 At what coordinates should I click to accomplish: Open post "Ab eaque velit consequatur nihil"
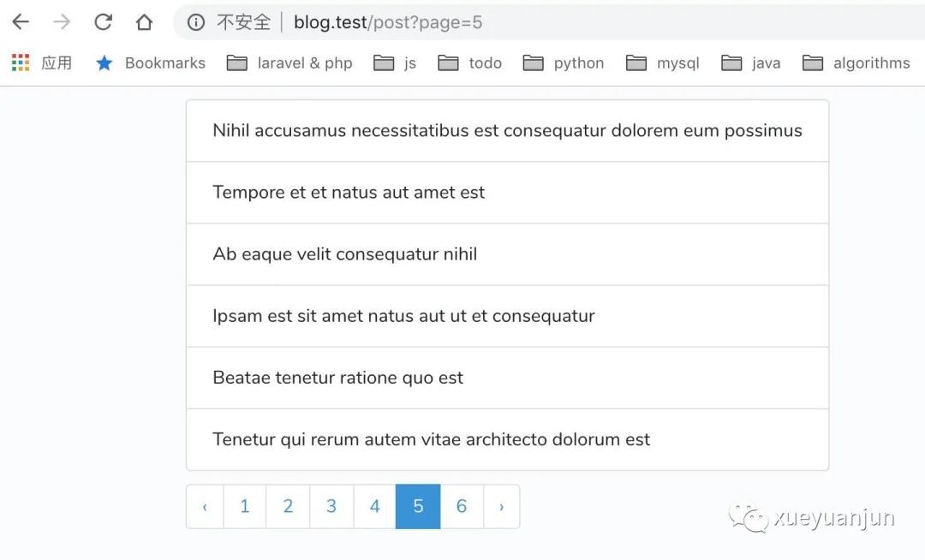pos(345,254)
